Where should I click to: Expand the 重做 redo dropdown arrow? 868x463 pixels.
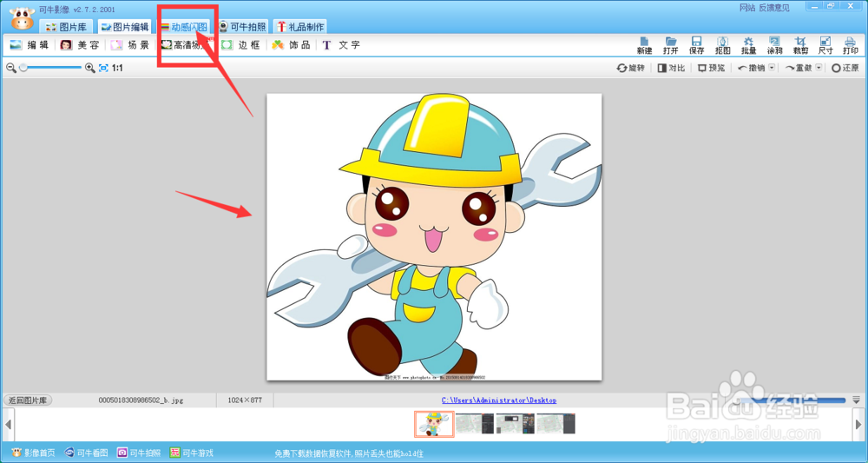click(x=818, y=68)
